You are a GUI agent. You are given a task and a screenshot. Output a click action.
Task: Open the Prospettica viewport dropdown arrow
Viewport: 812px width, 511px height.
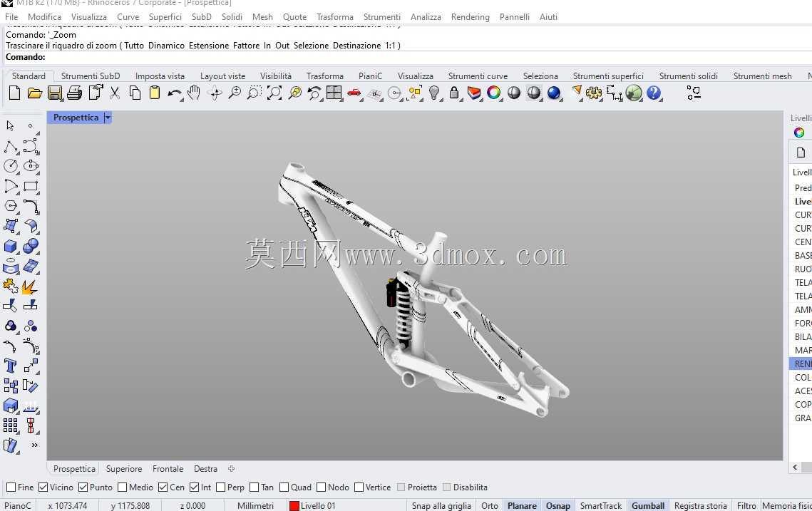click(x=108, y=118)
